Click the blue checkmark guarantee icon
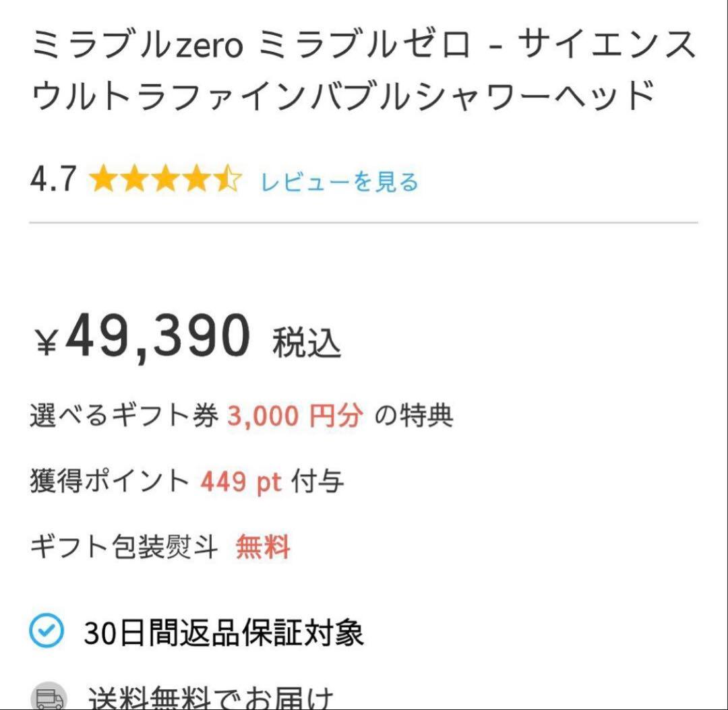Screen dimensions: 728x710 point(46,631)
